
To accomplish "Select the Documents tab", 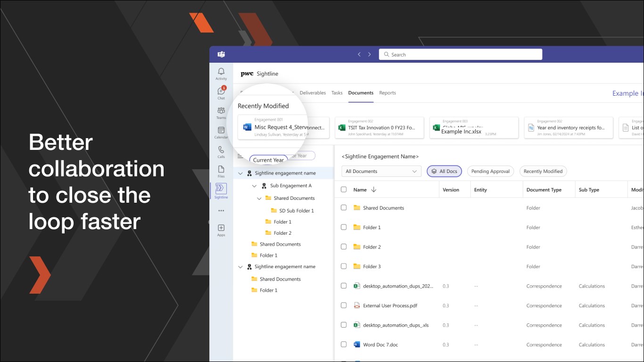I will 361,93.
